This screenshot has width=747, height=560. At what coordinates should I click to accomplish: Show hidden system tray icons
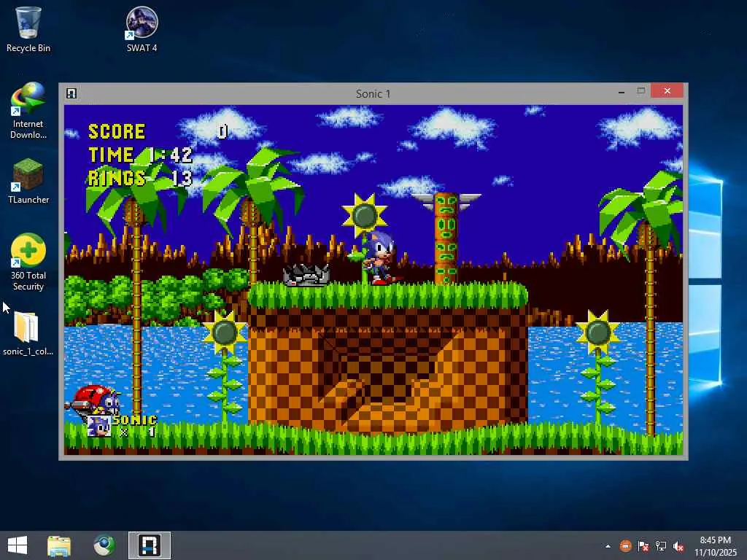(608, 546)
